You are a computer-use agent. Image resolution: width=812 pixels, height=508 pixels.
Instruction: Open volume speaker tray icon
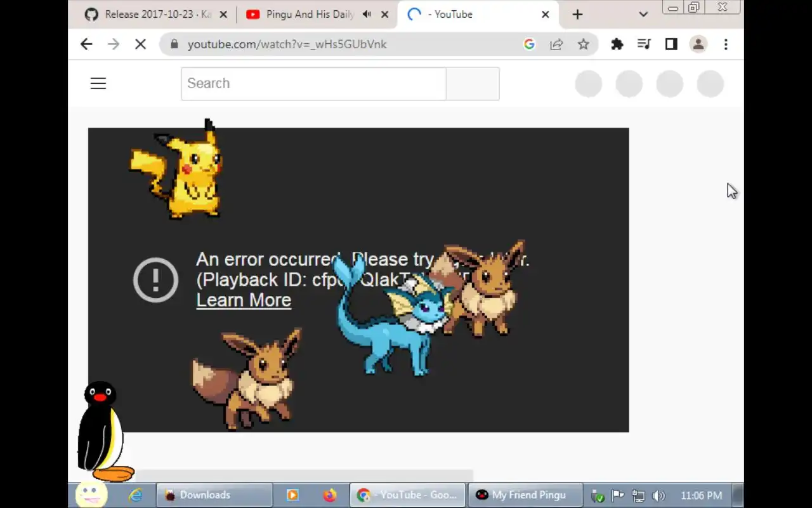pos(658,496)
